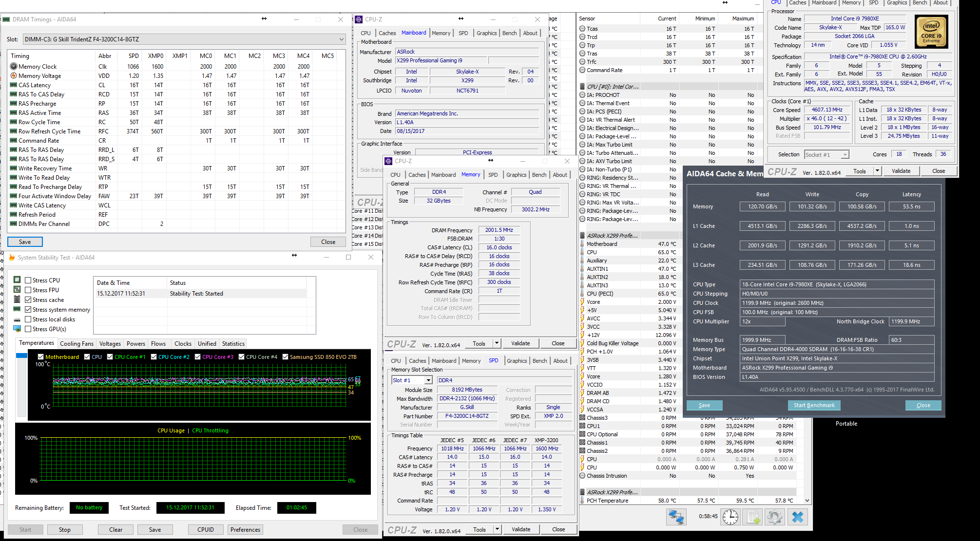Click the Intel Core i9 Extreme logo
The width and height of the screenshot is (980, 541).
931,32
